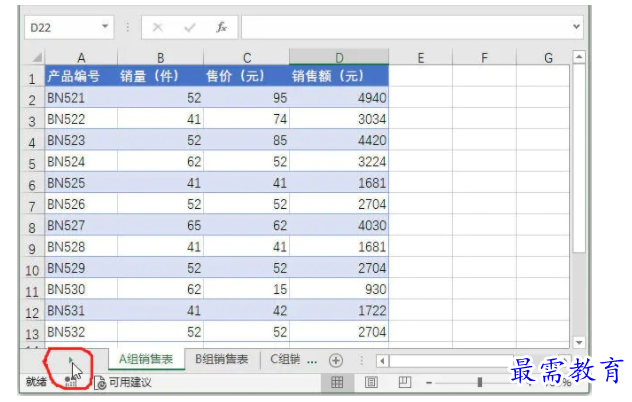Select sales amount cell 930
The width and height of the screenshot is (632, 402).
(x=339, y=289)
